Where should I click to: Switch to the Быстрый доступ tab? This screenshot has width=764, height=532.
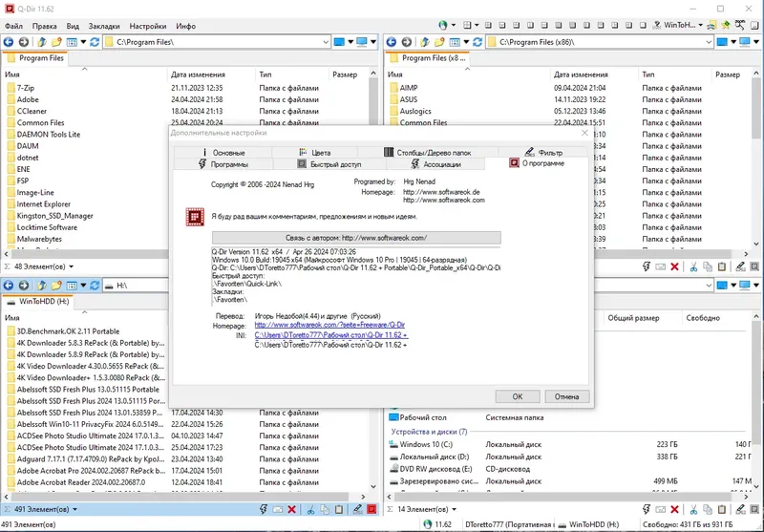329,164
